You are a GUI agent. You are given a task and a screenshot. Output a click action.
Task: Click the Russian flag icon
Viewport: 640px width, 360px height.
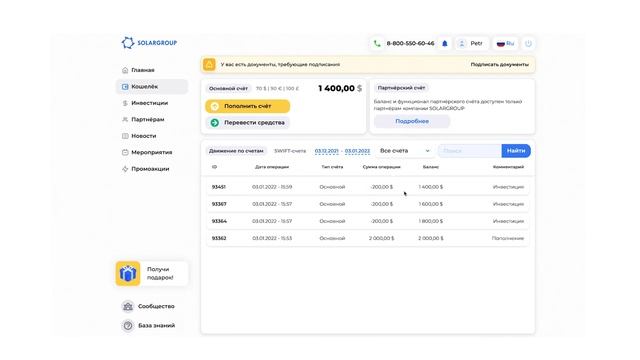500,43
